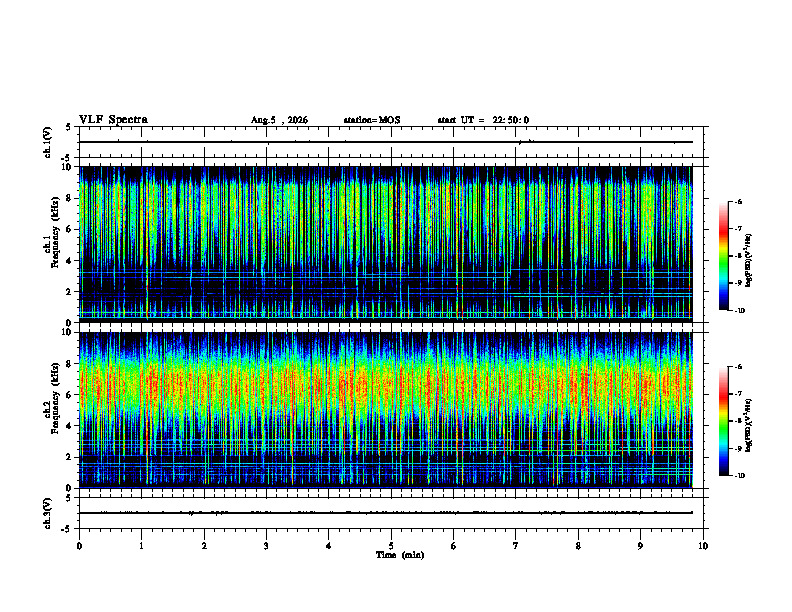The height and width of the screenshot is (612, 792).
Task: Click the "VLF Spectra" plot title
Action: tap(113, 120)
